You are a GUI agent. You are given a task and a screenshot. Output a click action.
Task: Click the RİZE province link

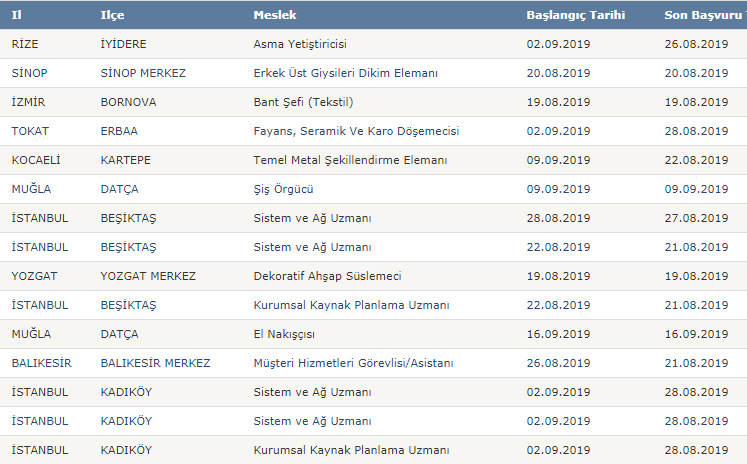(25, 44)
